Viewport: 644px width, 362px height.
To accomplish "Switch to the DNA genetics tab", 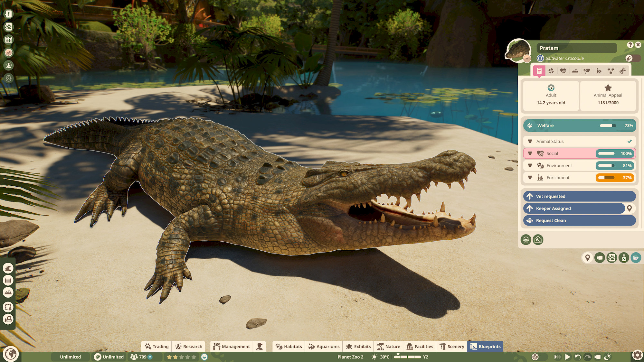I will click(x=623, y=71).
